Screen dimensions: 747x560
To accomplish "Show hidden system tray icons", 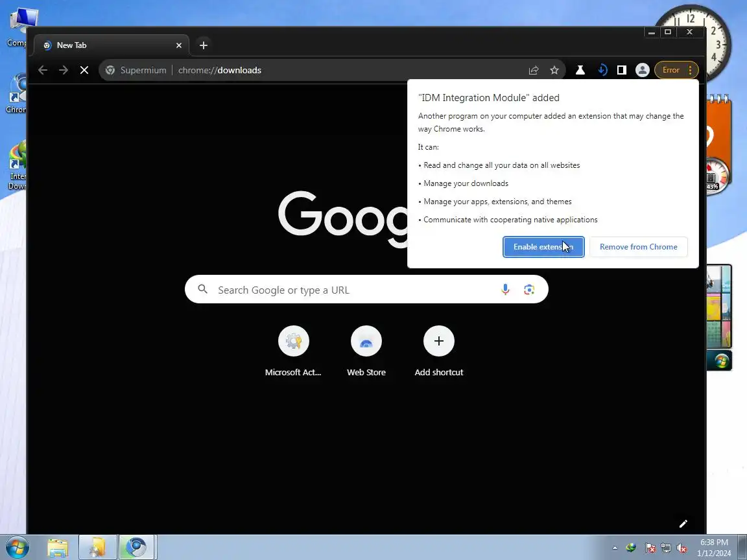I will [615, 548].
